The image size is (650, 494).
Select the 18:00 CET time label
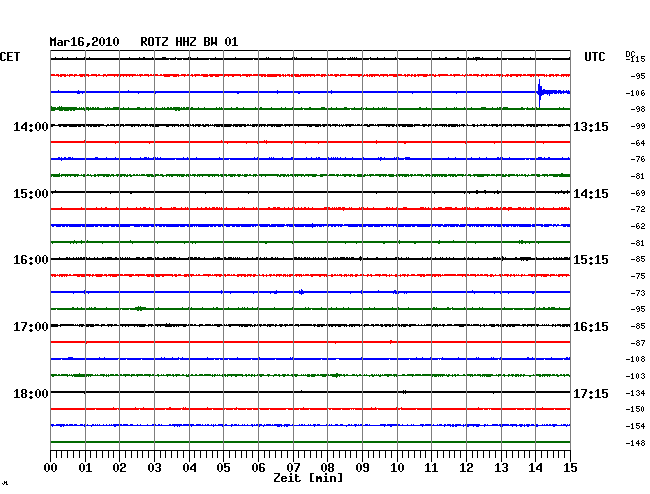point(31,393)
